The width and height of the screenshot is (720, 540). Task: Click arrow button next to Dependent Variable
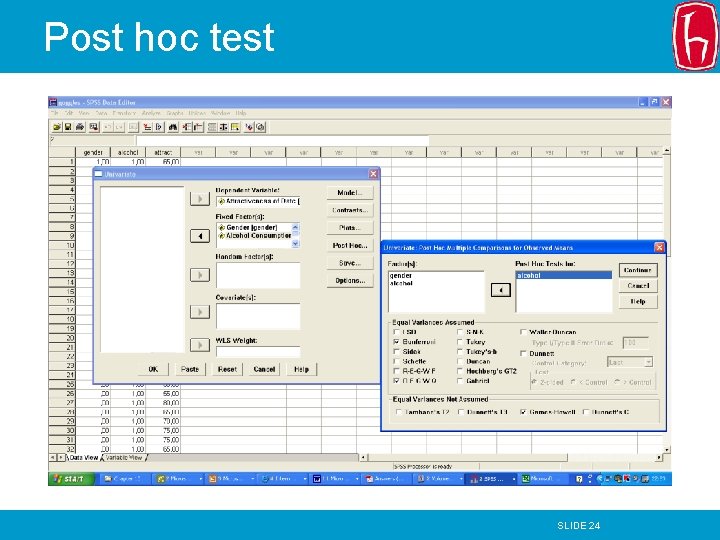[x=200, y=199]
